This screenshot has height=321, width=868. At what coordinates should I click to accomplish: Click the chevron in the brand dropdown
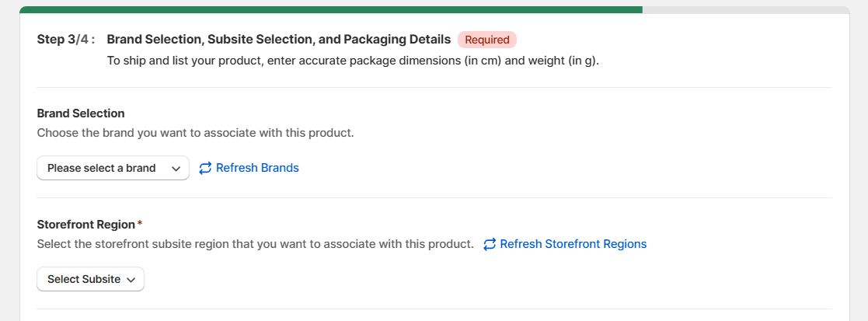176,169
